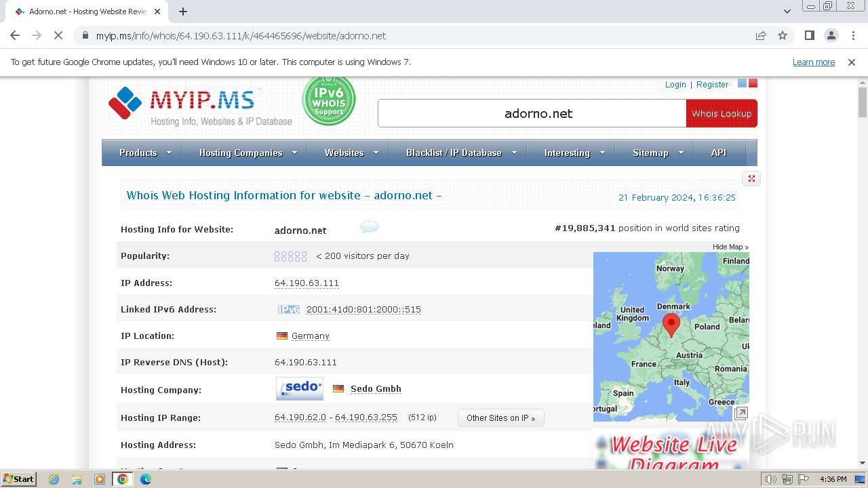Viewport: 868px width, 488px height.
Task: Bookmark this page with star icon
Action: tap(783, 35)
